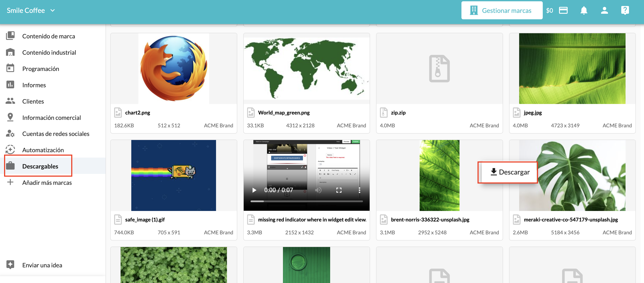Click the document icon beside safe_image (1).gif

(118, 219)
